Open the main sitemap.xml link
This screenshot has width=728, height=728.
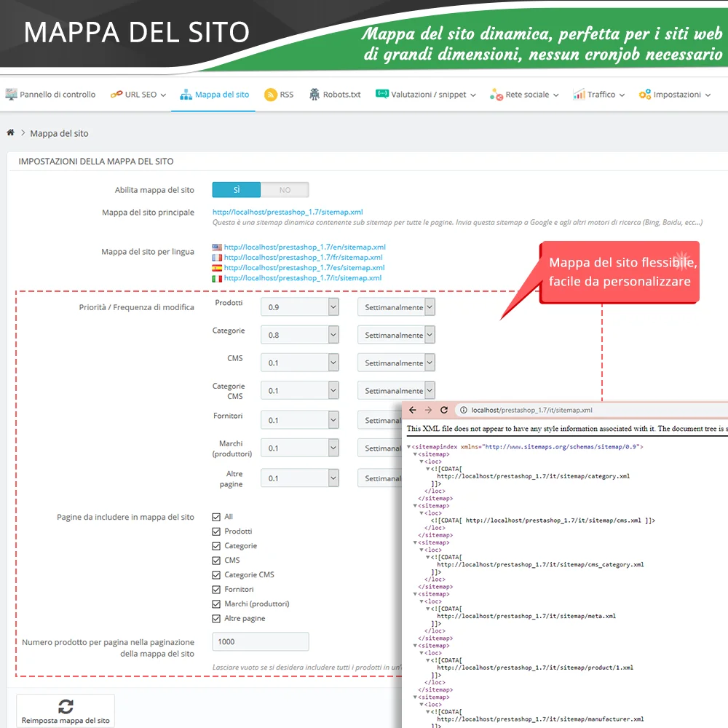pos(288,212)
